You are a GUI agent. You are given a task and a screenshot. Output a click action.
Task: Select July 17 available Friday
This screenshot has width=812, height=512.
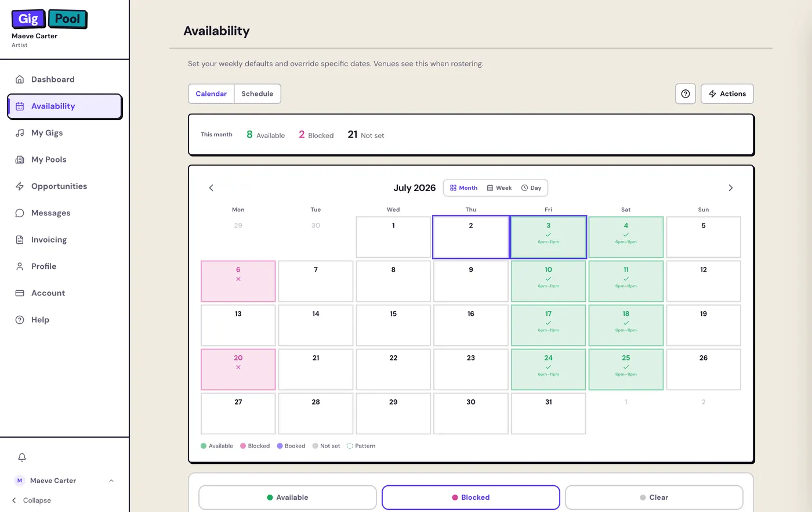[x=549, y=325]
